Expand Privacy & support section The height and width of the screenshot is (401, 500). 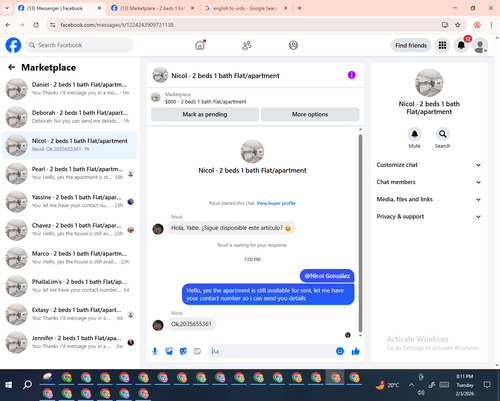pyautogui.click(x=429, y=217)
